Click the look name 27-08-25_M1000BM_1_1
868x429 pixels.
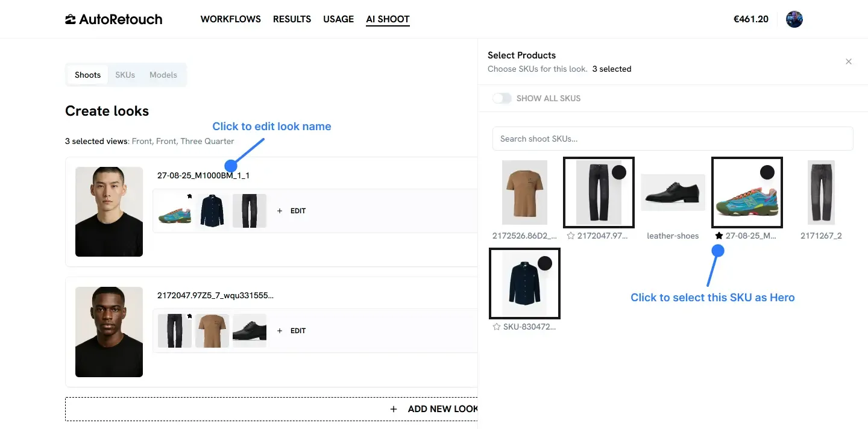point(203,175)
